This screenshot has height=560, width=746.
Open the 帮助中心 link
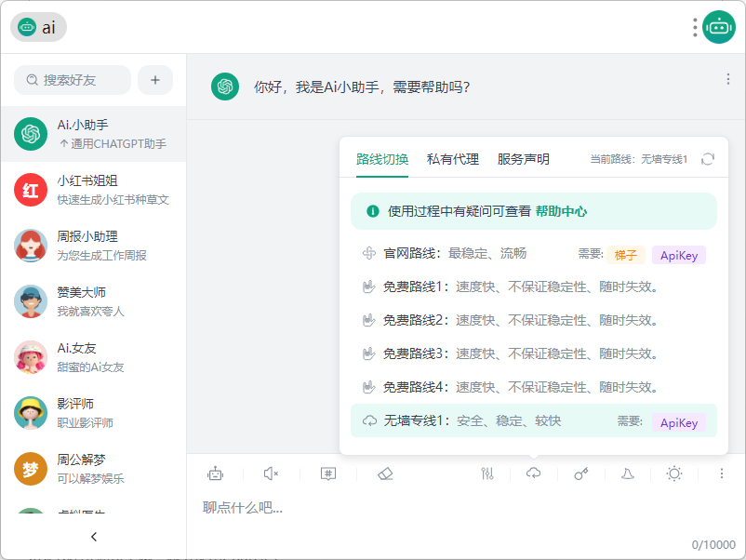click(561, 211)
